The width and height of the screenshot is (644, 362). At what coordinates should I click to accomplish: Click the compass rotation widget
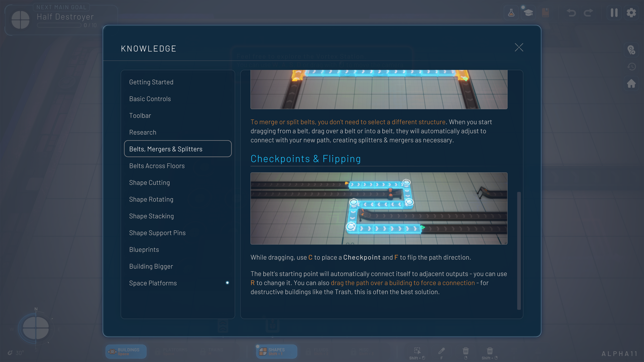36,328
